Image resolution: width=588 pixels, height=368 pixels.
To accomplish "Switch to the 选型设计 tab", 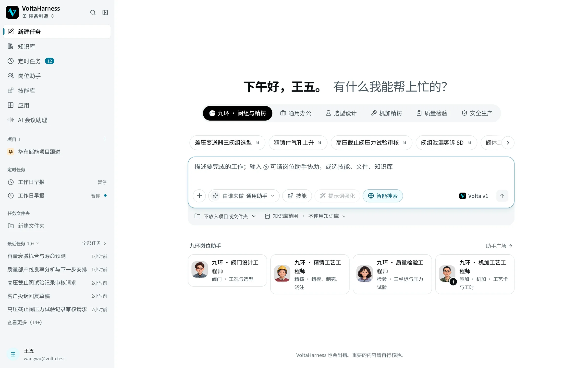I will pos(341,113).
